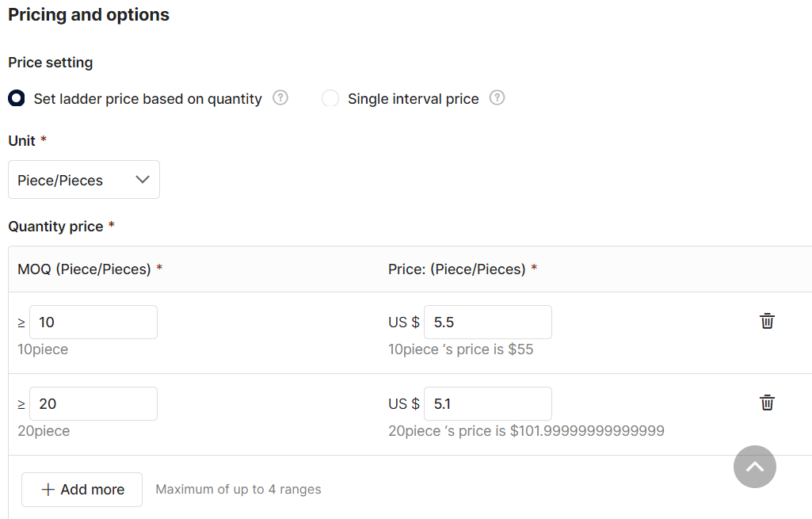Click the MOQ field containing 10
Image resolution: width=812 pixels, height=519 pixels.
[x=93, y=322]
